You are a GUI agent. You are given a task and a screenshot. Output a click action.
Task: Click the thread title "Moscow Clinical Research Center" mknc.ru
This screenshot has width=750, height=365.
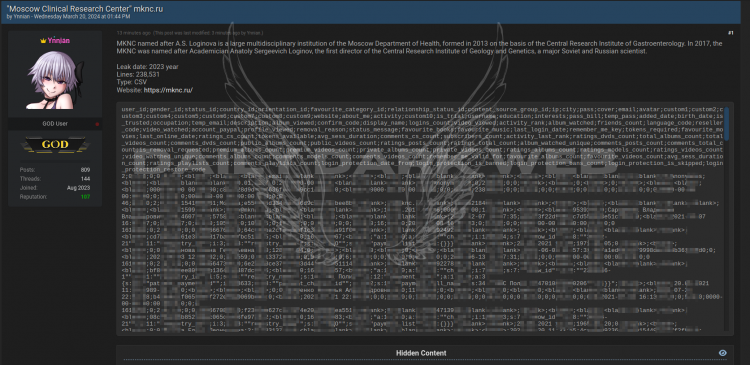(85, 9)
